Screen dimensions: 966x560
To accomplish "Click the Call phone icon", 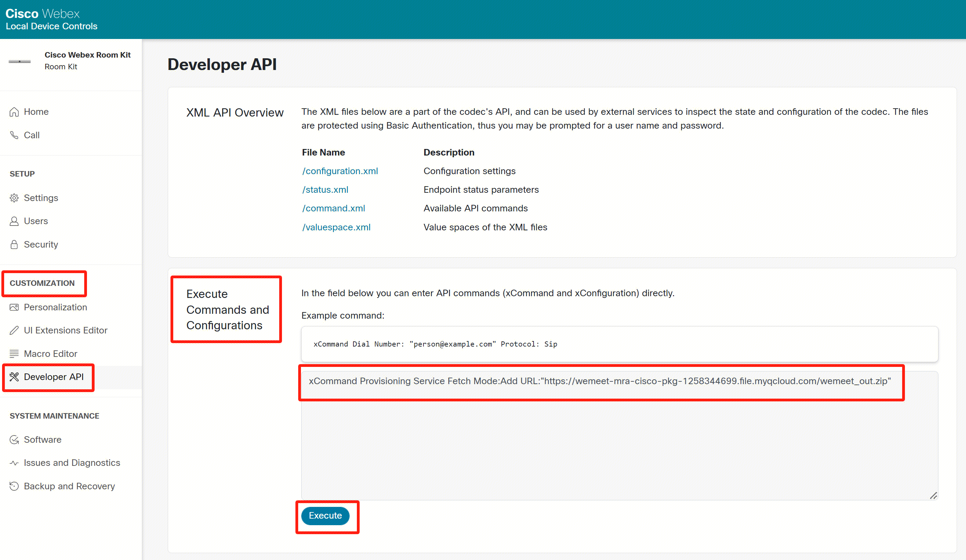I will [x=14, y=135].
